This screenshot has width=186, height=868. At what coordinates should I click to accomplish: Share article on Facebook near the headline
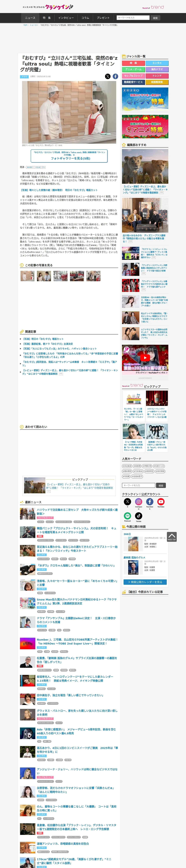(x=115, y=77)
